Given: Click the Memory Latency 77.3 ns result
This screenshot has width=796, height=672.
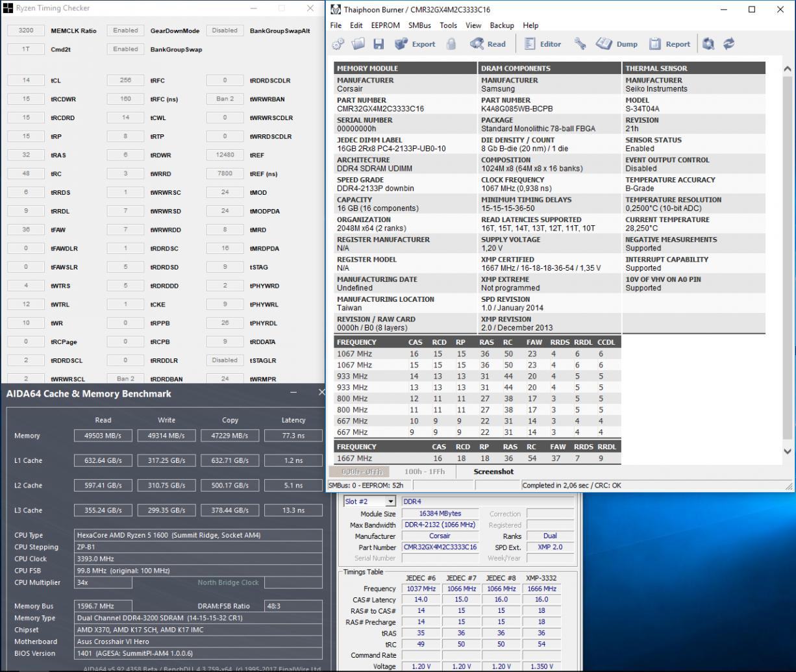Looking at the screenshot, I should tap(293, 436).
